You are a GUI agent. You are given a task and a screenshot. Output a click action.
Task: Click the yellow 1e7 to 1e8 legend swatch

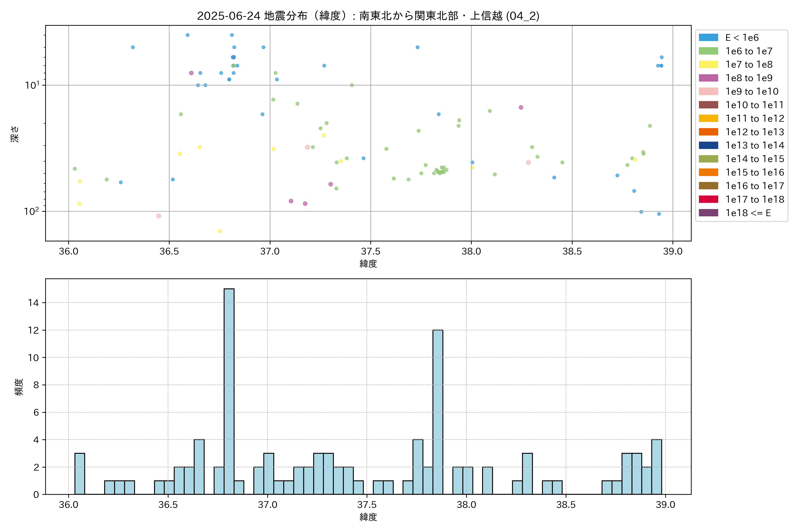[x=708, y=65]
